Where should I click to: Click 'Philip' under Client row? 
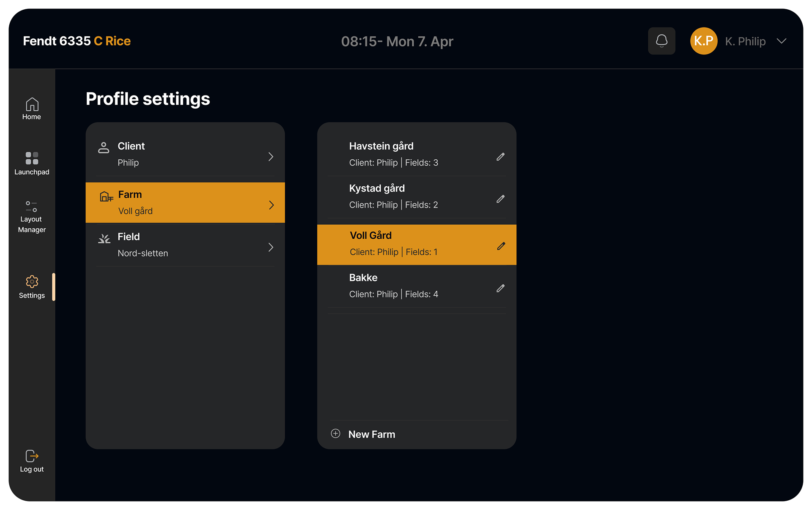point(128,163)
